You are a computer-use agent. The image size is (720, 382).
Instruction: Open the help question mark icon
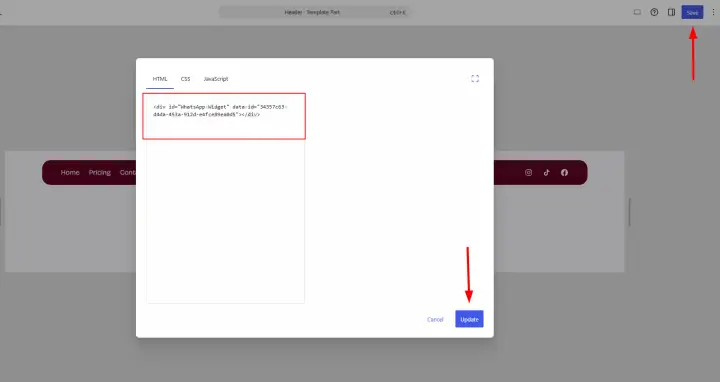point(654,12)
